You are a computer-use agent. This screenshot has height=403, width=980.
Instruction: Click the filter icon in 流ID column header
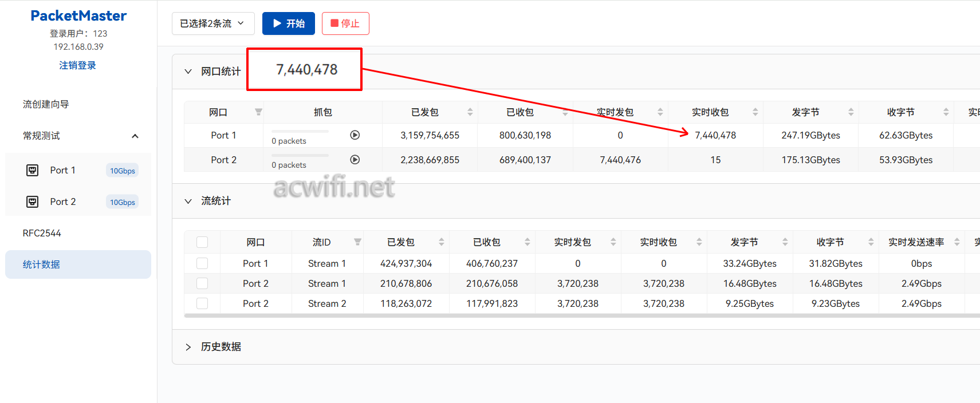pyautogui.click(x=357, y=242)
